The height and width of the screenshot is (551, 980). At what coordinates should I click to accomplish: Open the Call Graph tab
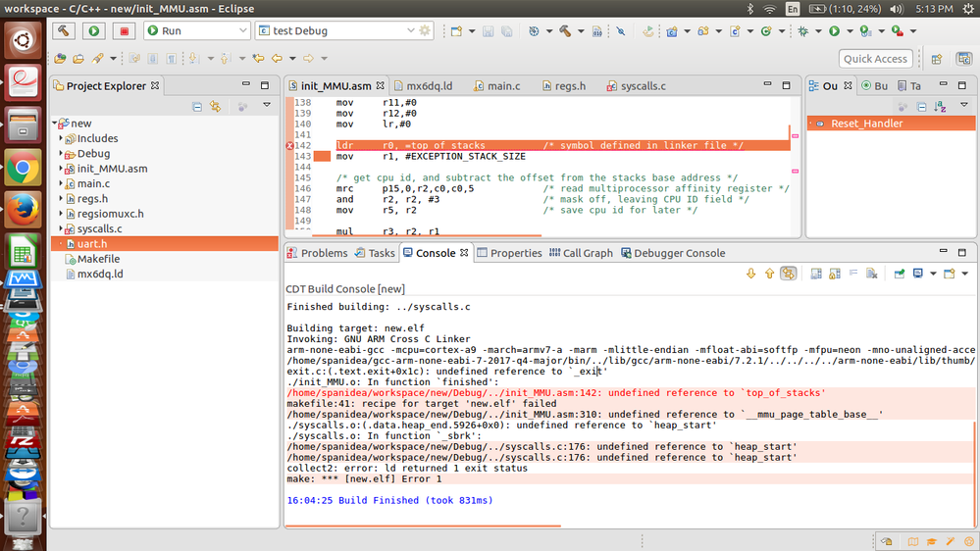[x=582, y=253]
